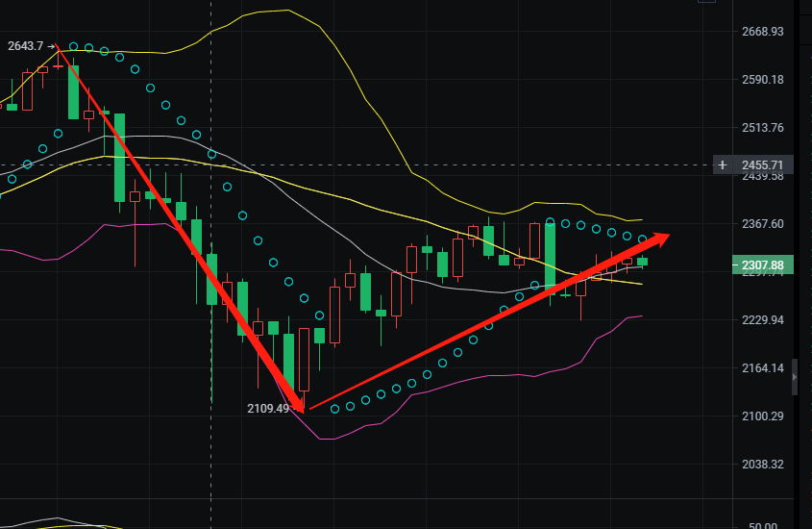Select the 2643.7 high price marker
The width and height of the screenshot is (812, 529).
click(25, 46)
